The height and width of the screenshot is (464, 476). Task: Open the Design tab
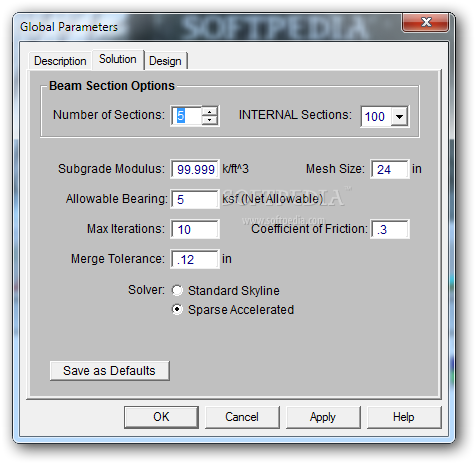[x=165, y=61]
